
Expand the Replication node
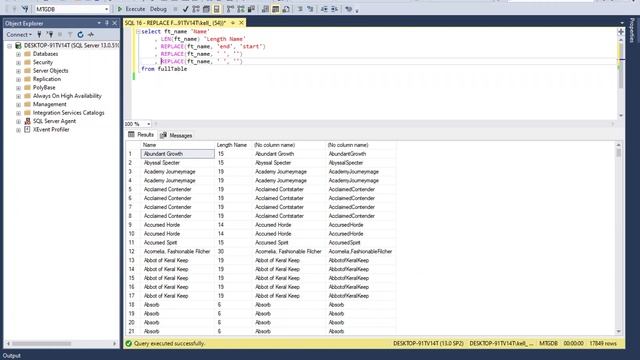click(x=18, y=79)
